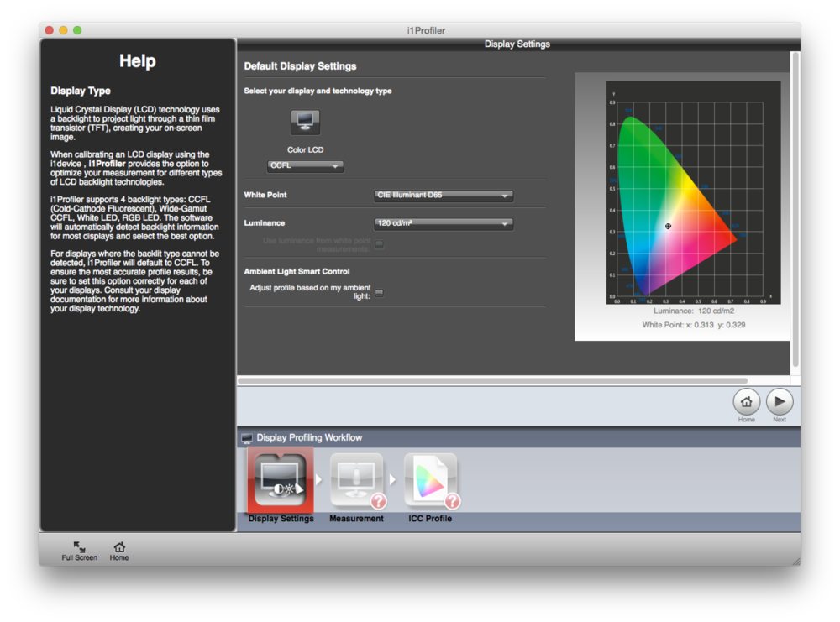Click the Home button beside Next
840x622 pixels.
pos(746,402)
